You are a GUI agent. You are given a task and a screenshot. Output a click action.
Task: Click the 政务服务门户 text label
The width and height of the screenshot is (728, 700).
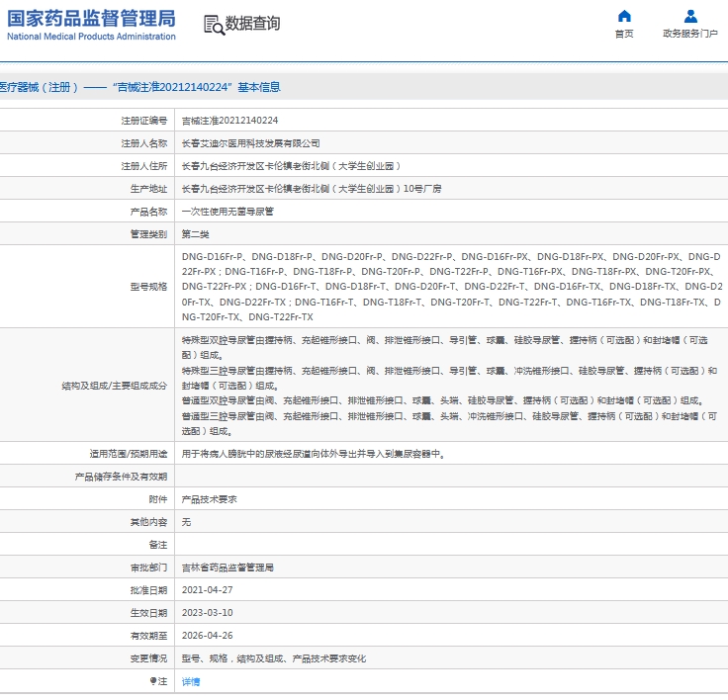[690, 34]
